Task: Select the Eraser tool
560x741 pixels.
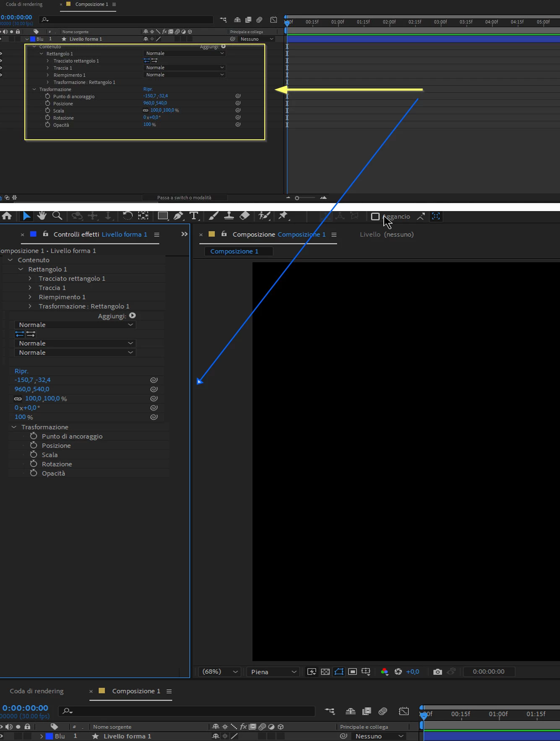Action: click(245, 216)
